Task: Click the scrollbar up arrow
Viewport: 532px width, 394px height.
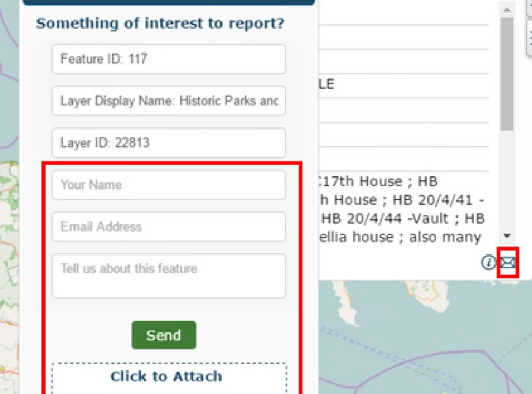Action: coord(507,10)
